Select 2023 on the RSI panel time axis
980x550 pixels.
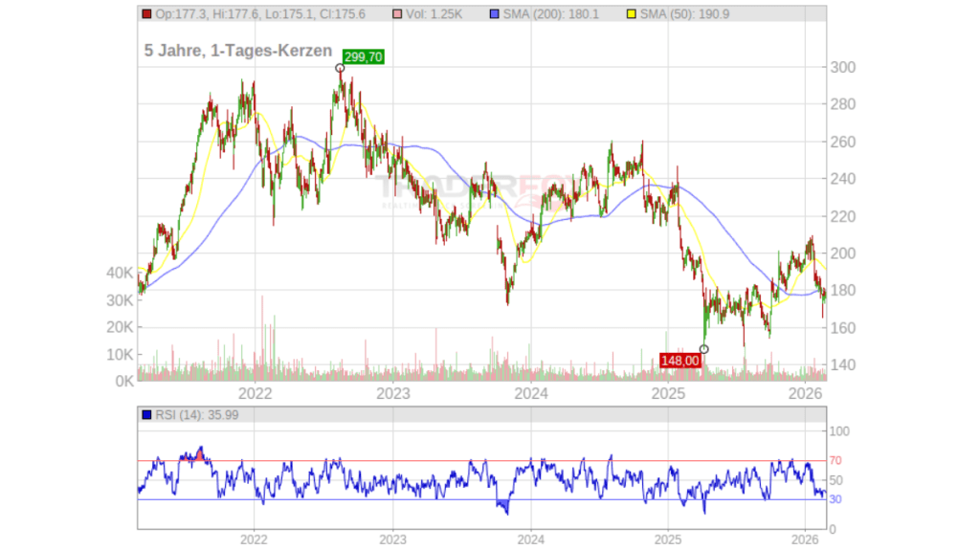(x=392, y=538)
